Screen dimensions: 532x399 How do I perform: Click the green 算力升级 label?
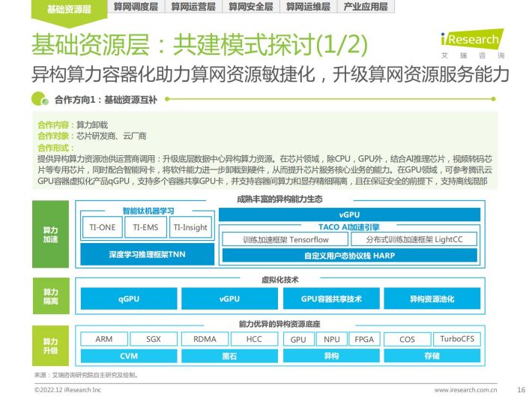[x=50, y=346]
